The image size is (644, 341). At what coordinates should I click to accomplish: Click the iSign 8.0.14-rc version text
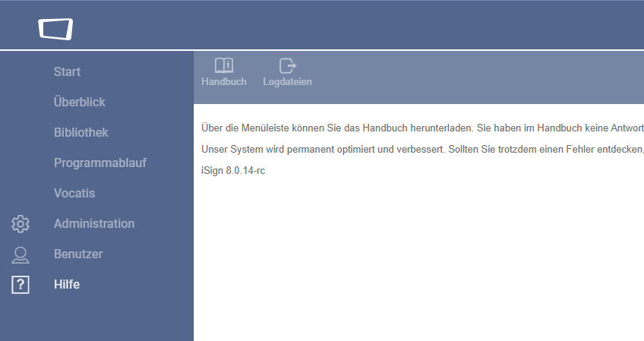tap(233, 170)
